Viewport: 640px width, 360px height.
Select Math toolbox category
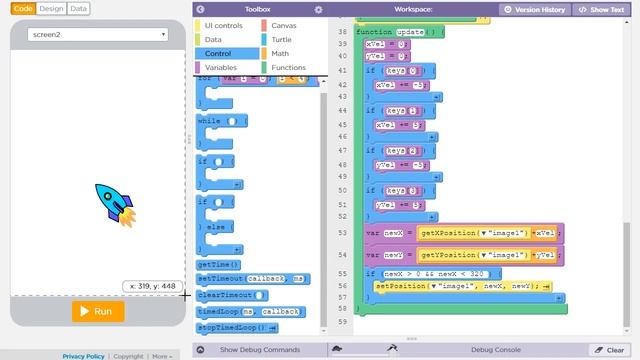coord(293,53)
